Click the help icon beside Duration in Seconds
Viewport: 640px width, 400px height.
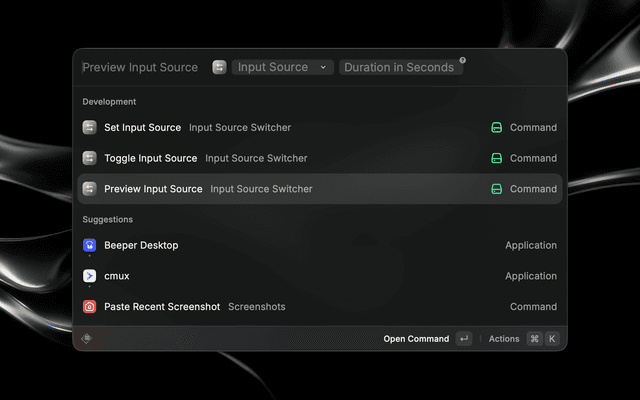point(462,60)
